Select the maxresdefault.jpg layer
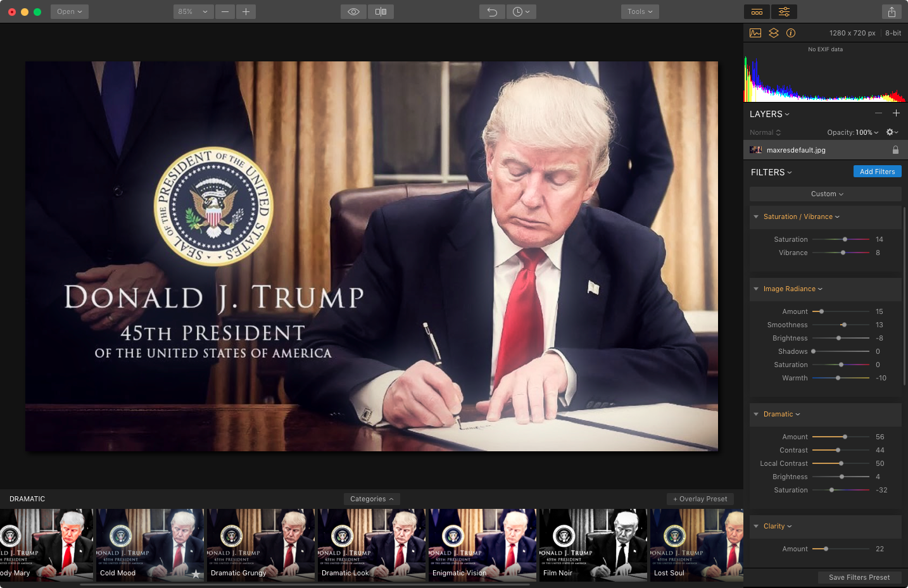 point(826,150)
